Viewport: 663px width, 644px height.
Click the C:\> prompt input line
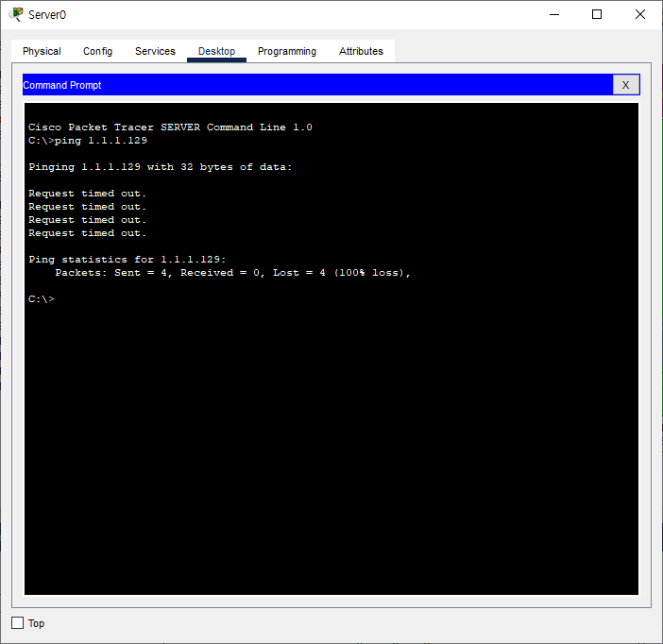coord(42,299)
